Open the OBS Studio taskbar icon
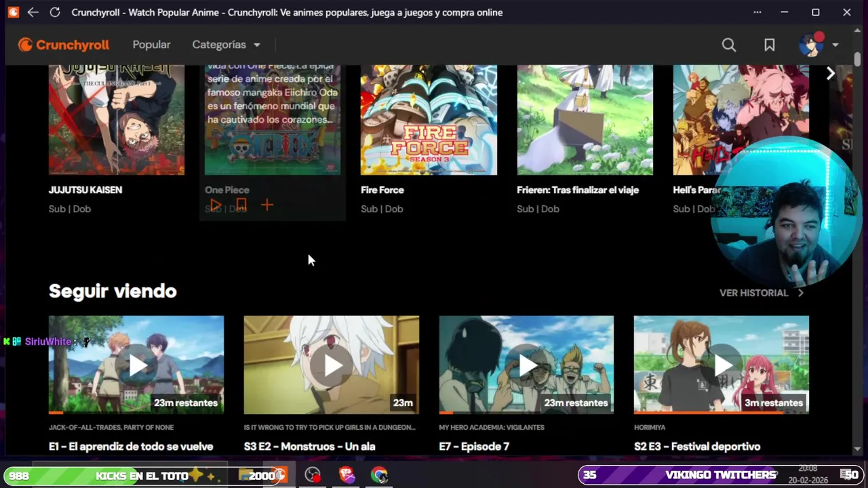 click(313, 475)
